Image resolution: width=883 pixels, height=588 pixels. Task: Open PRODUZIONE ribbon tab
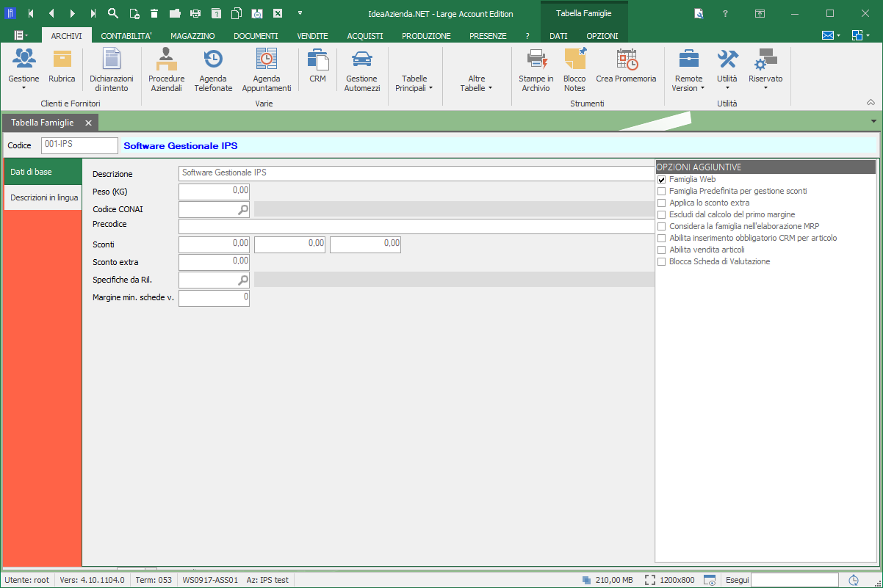426,36
